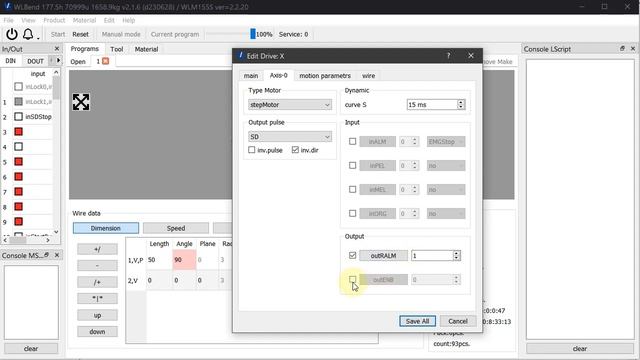Adjust the 100% speed slider handle
Viewport: 640px width, 360px height.
(x=253, y=34)
